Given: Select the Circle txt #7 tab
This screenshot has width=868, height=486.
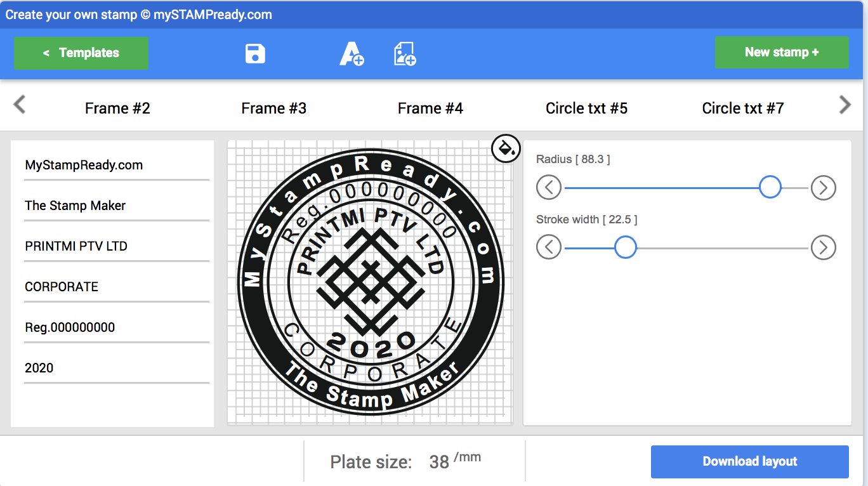Looking at the screenshot, I should (x=742, y=108).
